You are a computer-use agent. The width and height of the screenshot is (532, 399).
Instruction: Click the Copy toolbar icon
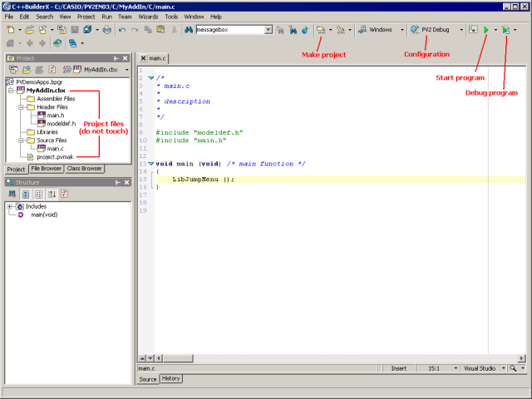(x=148, y=30)
